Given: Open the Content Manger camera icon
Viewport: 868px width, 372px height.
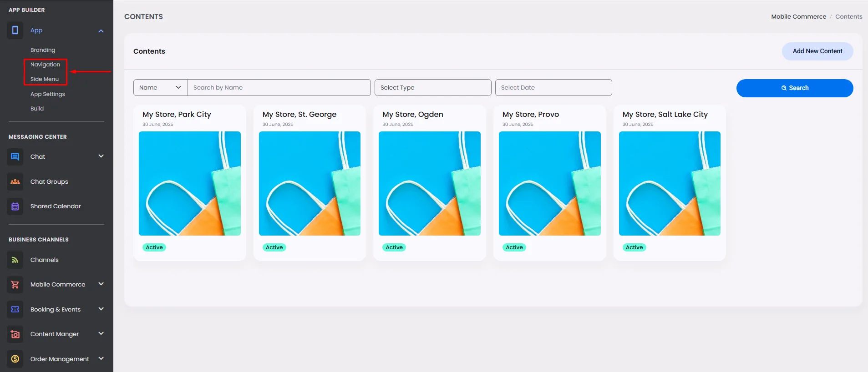Looking at the screenshot, I should pyautogui.click(x=15, y=334).
